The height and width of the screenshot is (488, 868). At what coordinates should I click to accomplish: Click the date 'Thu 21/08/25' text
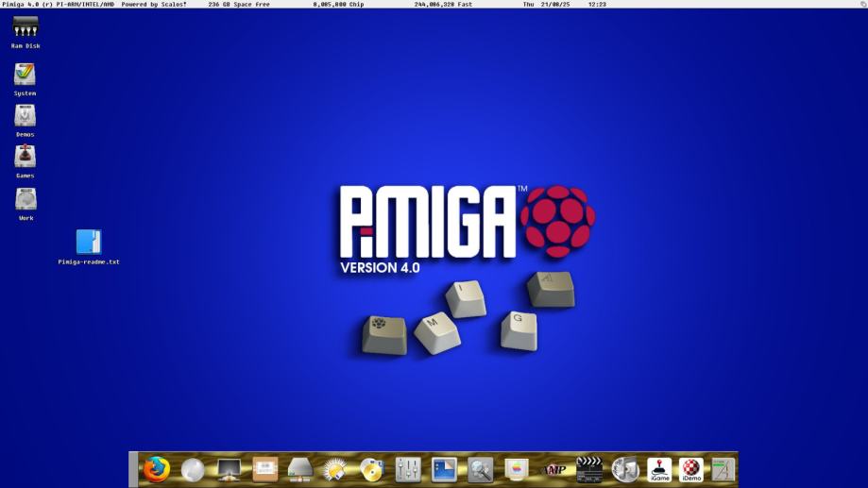pos(546,4)
